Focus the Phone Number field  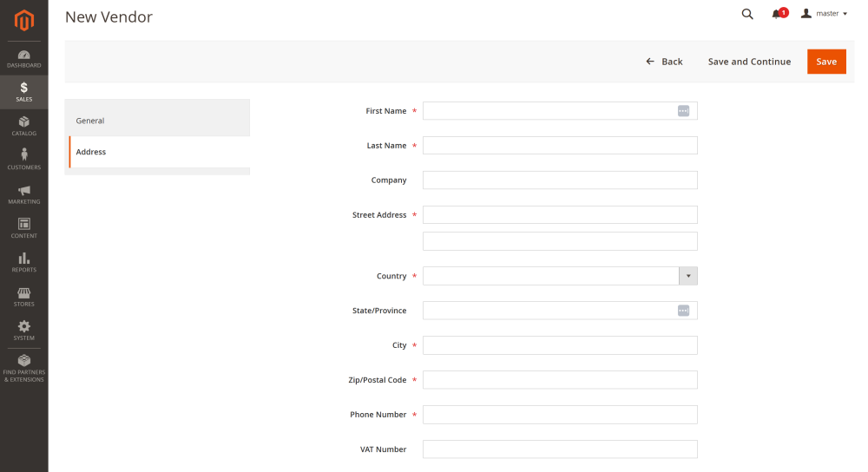tap(560, 415)
